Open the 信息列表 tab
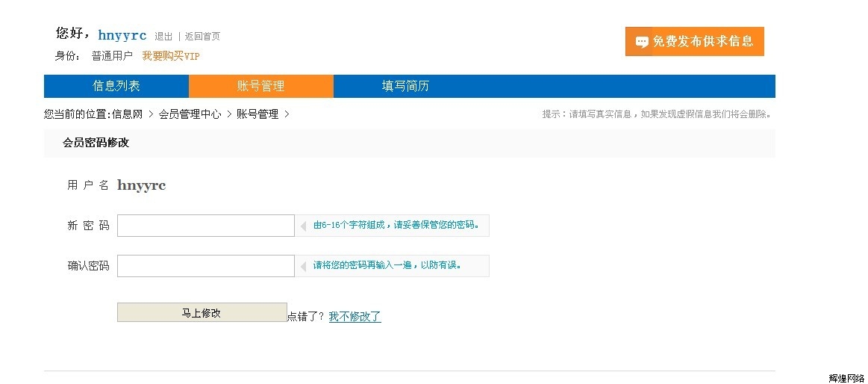868x384 pixels. click(116, 86)
